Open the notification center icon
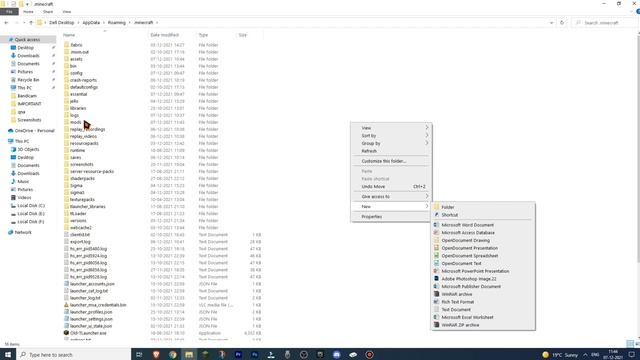This screenshot has height=360, width=640. [631, 354]
